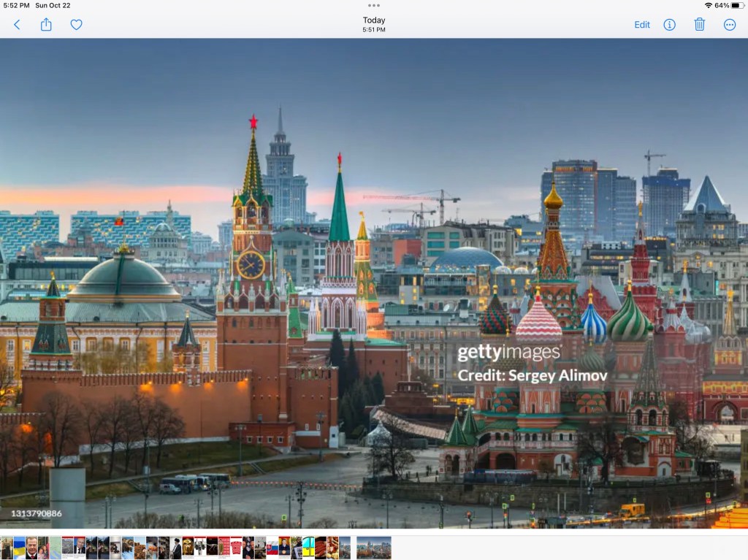Favorite this photo with the heart icon
This screenshot has width=748, height=560.
[x=76, y=25]
